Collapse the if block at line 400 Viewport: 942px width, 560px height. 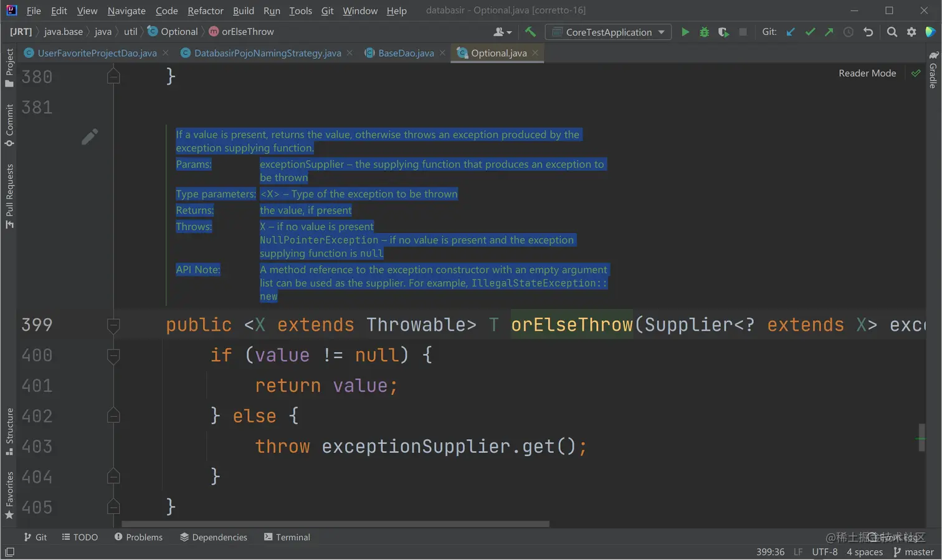(113, 355)
